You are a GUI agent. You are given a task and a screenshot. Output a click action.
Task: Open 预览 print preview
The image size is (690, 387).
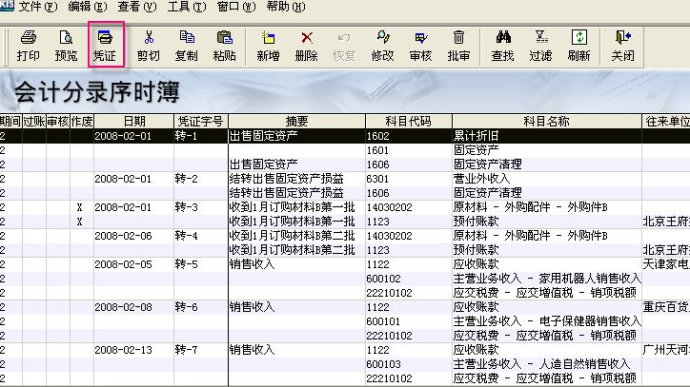click(66, 46)
